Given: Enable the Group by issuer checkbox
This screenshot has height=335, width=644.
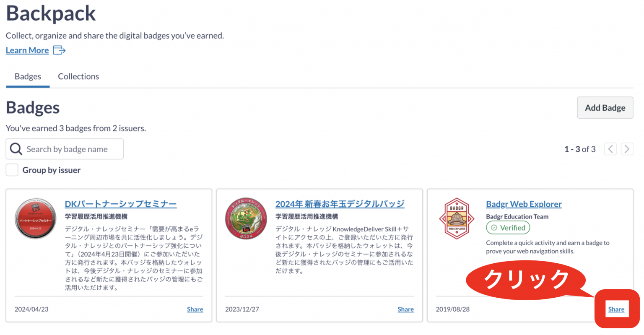Looking at the screenshot, I should coord(12,170).
